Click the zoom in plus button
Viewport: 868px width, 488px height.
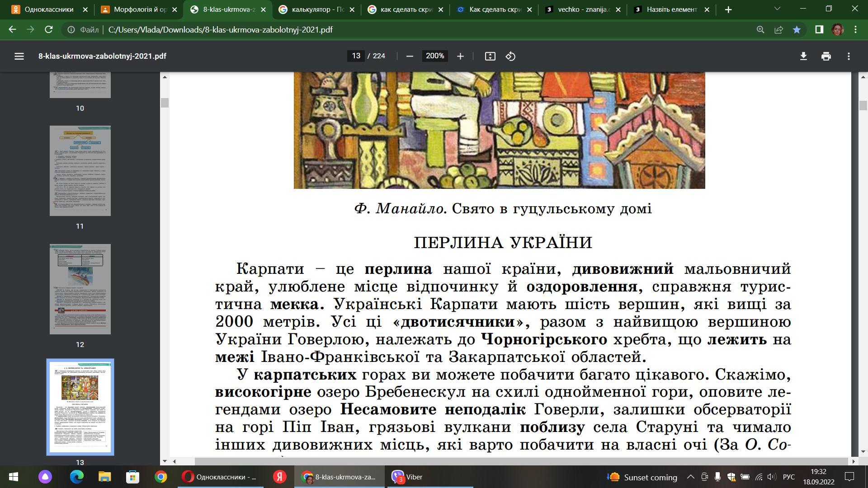click(460, 56)
